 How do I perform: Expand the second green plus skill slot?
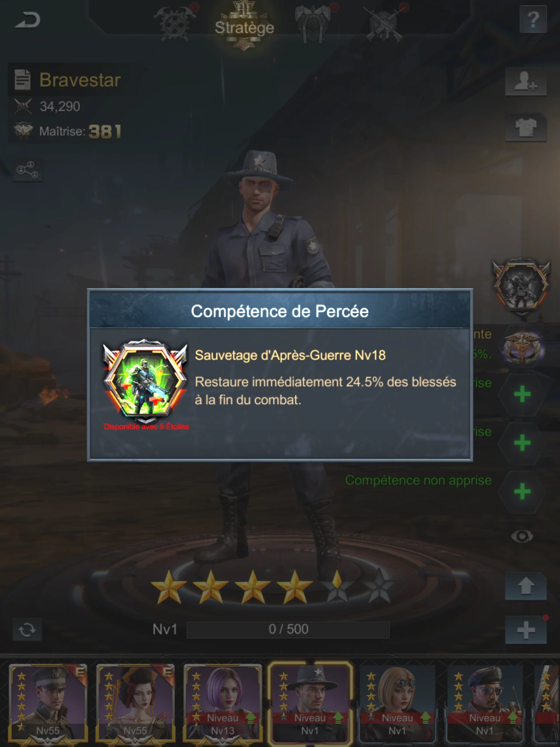click(522, 442)
